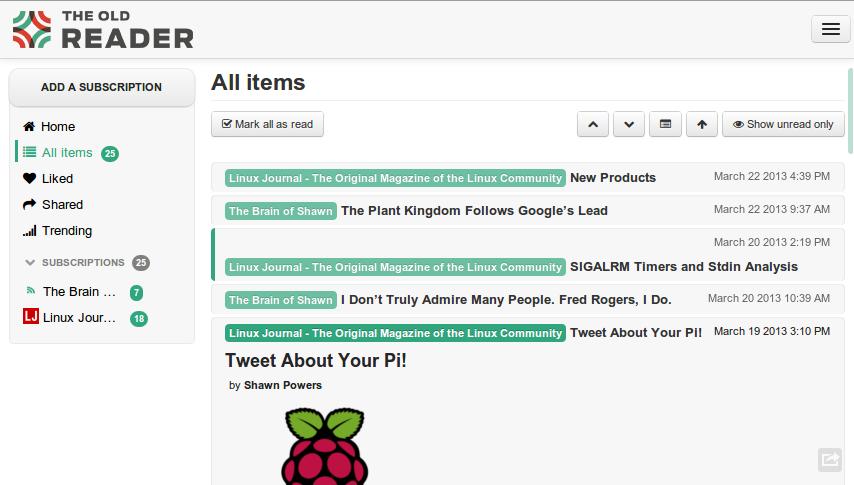Open the Home menu item
This screenshot has width=854, height=485.
[x=58, y=127]
